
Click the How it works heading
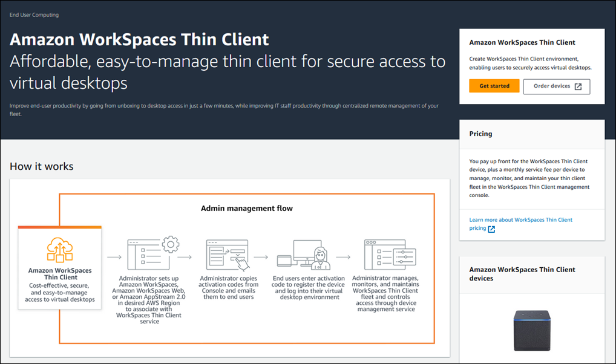(x=41, y=166)
